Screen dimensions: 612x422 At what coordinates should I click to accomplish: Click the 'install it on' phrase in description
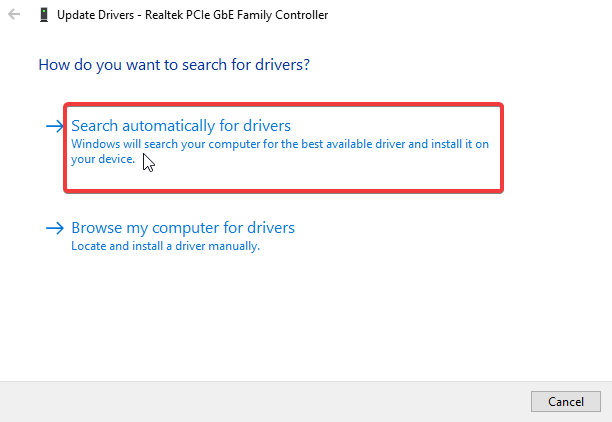click(x=460, y=144)
